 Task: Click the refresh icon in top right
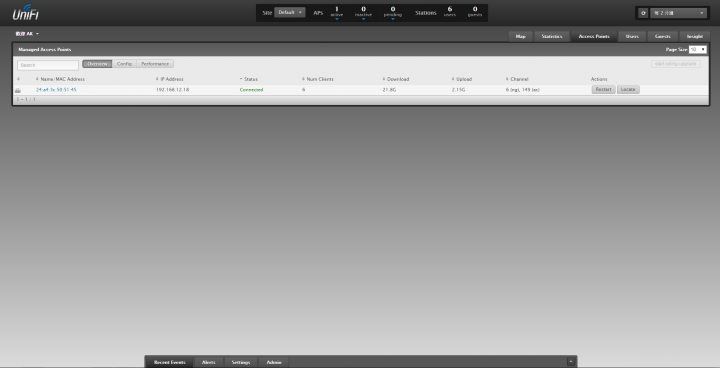point(643,13)
